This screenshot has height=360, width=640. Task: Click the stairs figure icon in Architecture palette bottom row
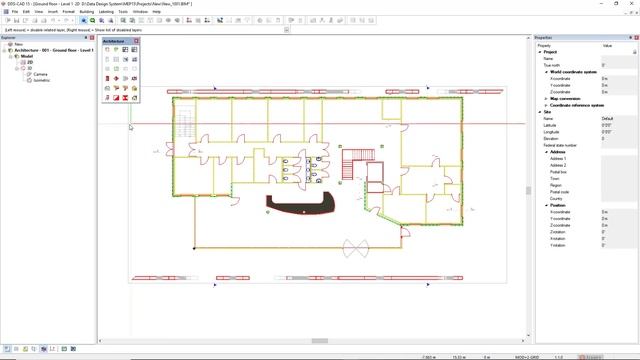click(x=107, y=98)
